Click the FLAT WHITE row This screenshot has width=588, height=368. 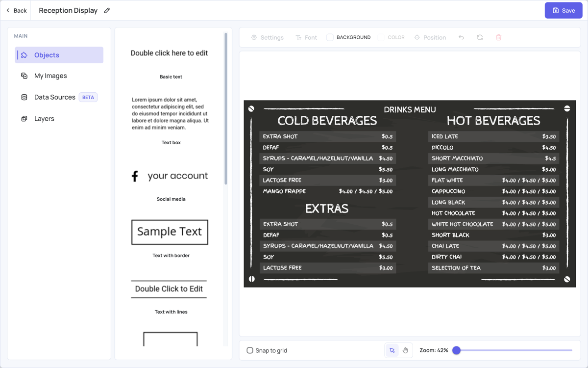coord(493,180)
